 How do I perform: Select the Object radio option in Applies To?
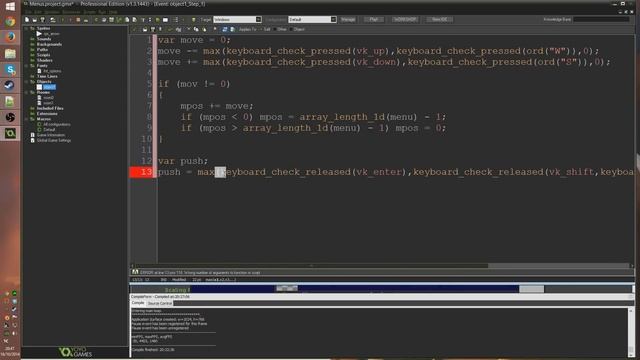(297, 29)
